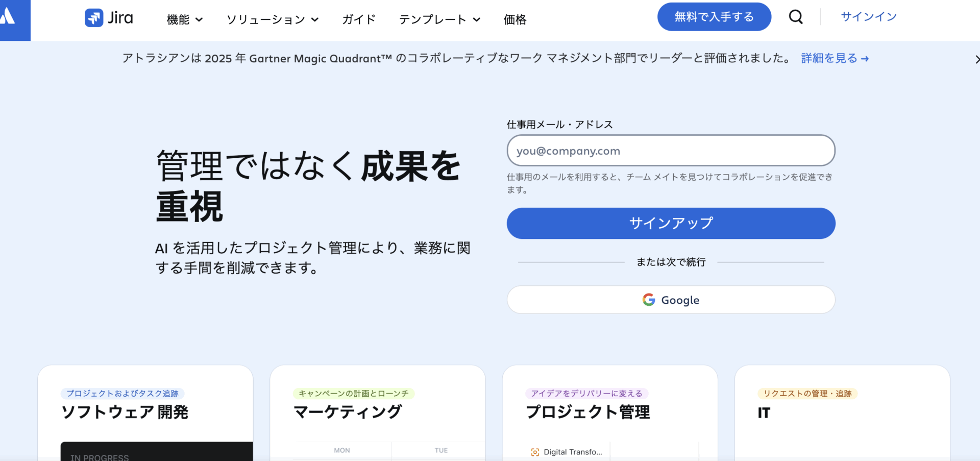Expand the 機能 dropdown menu

click(185, 19)
